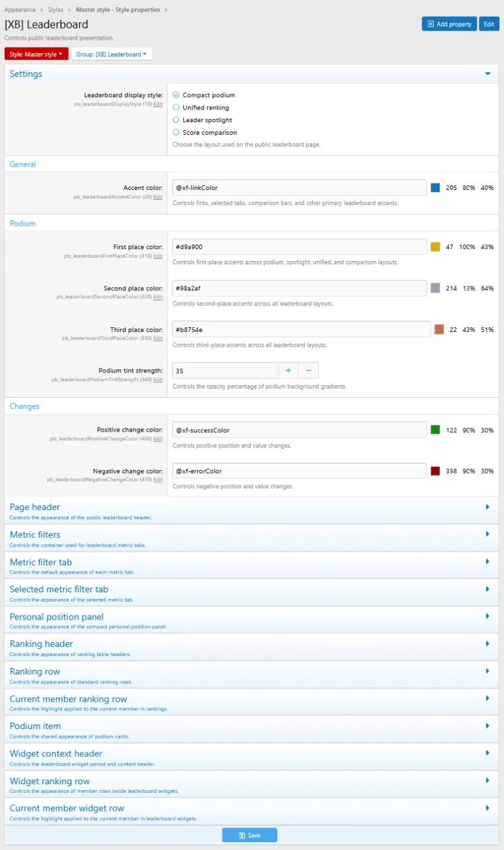Image resolution: width=504 pixels, height=850 pixels.
Task: Click the Add property button
Action: pos(450,24)
